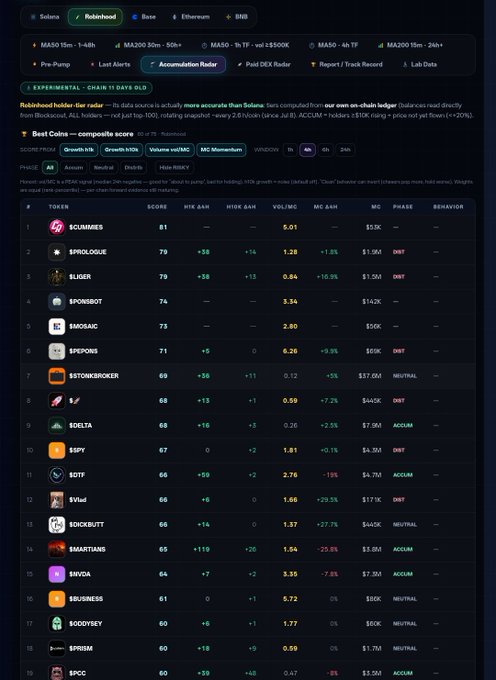Open the MA50 - 1h TF vol tab

pyautogui.click(x=245, y=45)
